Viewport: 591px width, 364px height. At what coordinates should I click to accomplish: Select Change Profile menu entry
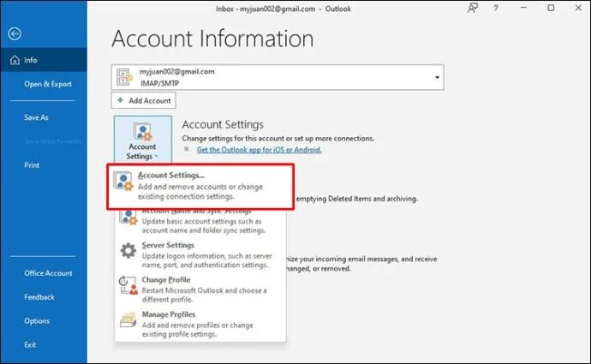[200, 289]
